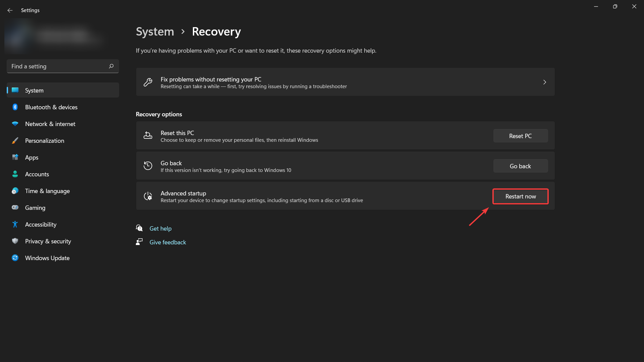Click the Reset PC button
Image resolution: width=644 pixels, height=362 pixels.
pos(520,136)
